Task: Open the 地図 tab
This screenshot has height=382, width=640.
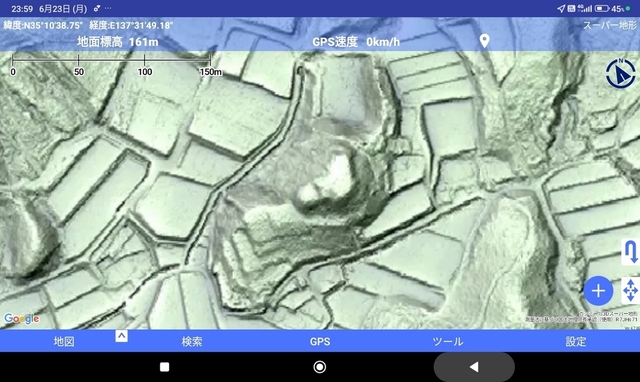Action: (64, 341)
